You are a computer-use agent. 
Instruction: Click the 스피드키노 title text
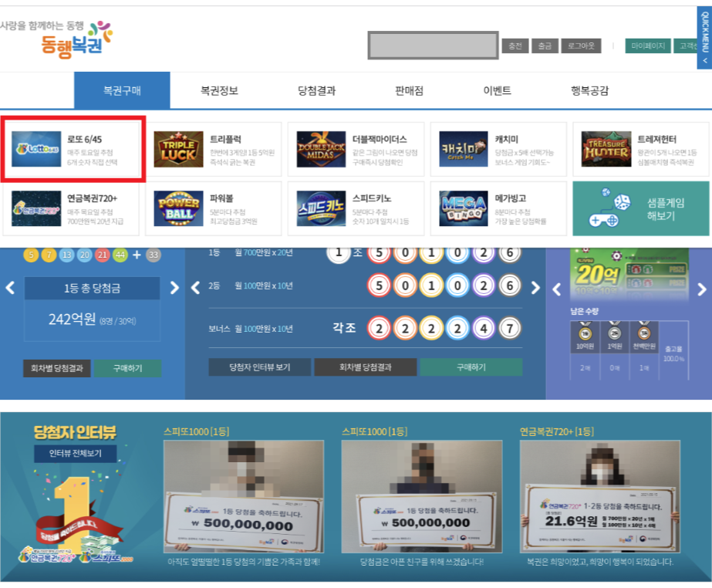372,198
